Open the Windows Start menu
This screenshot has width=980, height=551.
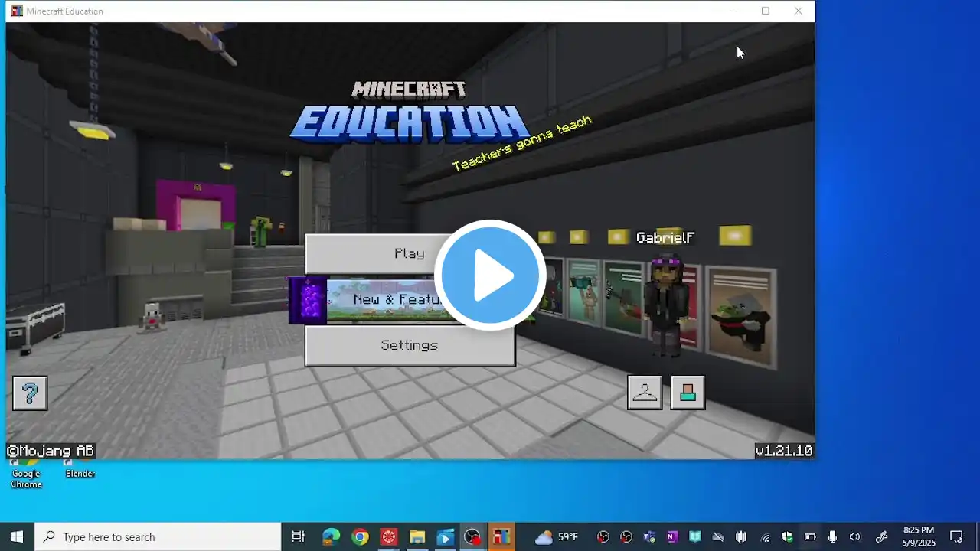(x=17, y=536)
